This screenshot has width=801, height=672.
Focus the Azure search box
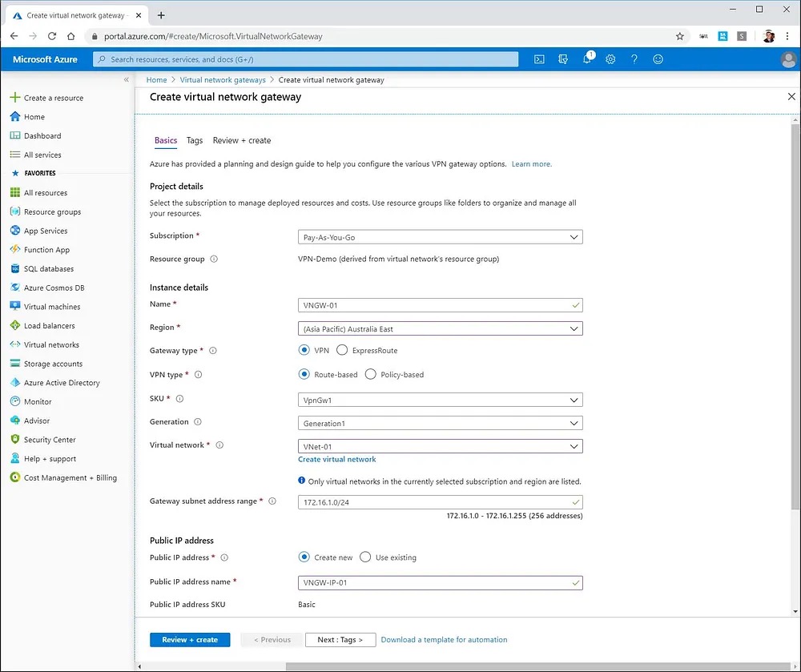coord(305,59)
